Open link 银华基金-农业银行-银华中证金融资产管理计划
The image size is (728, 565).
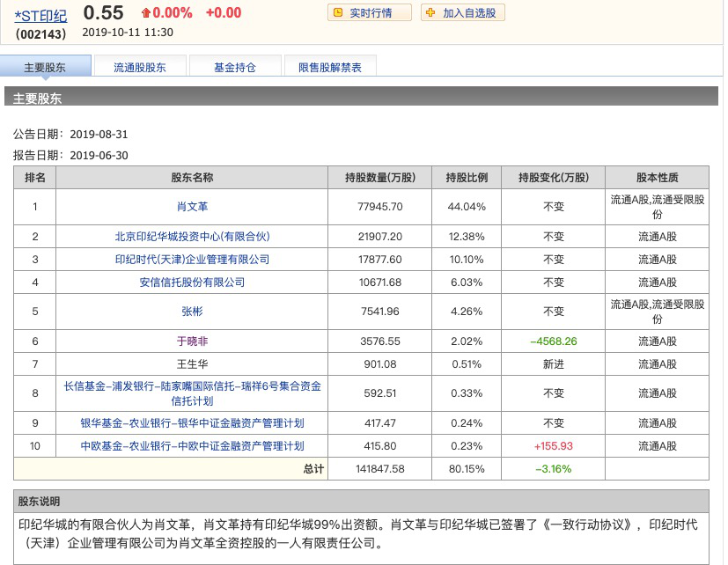point(192,423)
